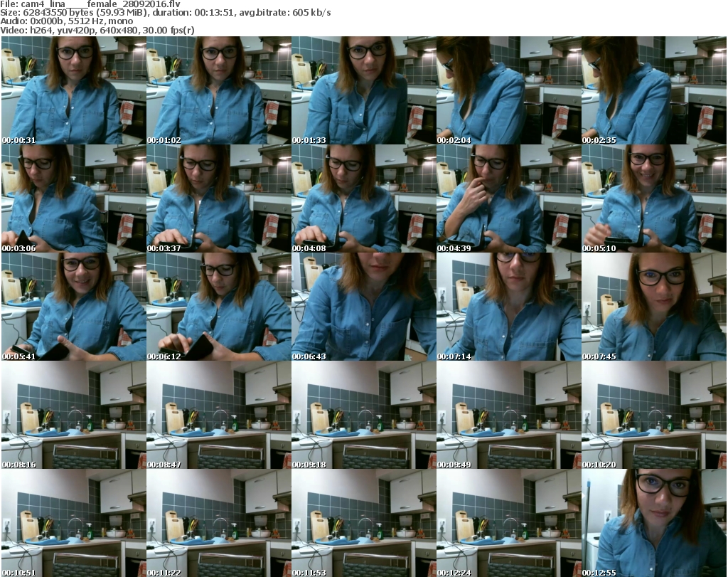View the 00:12:55 thumbnail
The image size is (728, 577).
pos(654,523)
